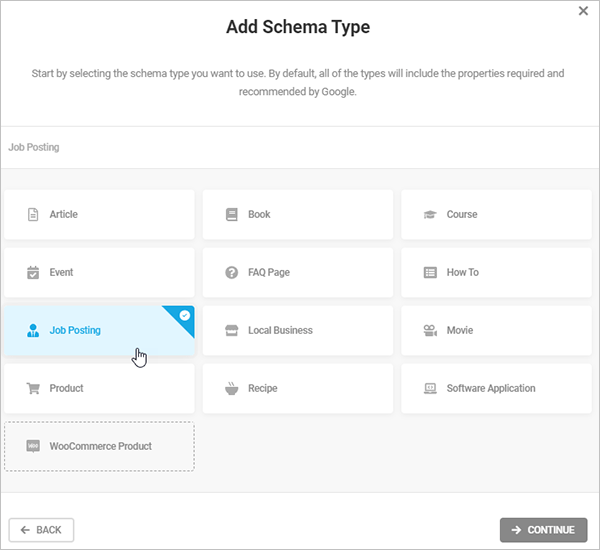This screenshot has width=600, height=550.
Task: Proceed with the CONTINUE button
Action: (543, 530)
